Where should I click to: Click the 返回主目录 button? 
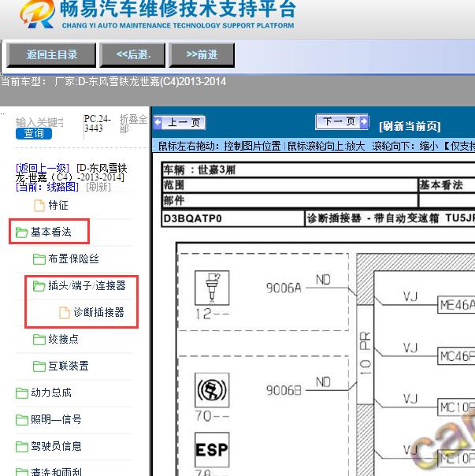[51, 55]
